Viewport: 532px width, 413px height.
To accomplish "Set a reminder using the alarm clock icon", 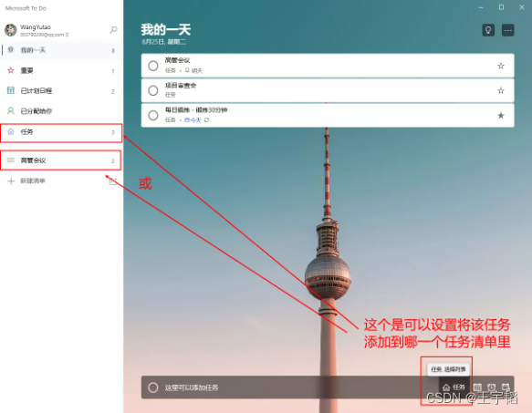I will (491, 387).
